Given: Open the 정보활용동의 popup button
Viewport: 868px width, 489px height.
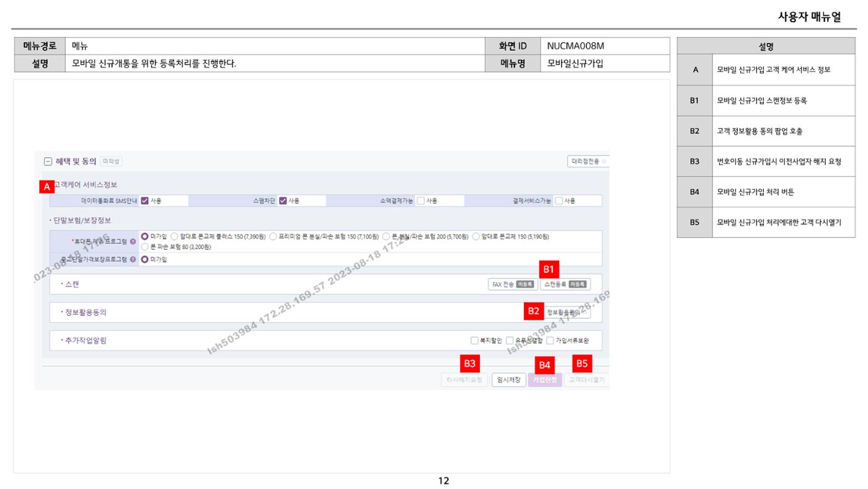Looking at the screenshot, I should (x=567, y=313).
